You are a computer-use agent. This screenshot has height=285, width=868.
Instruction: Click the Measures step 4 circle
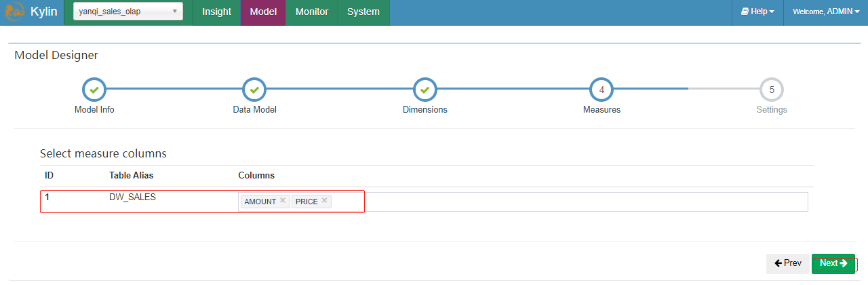click(x=601, y=90)
